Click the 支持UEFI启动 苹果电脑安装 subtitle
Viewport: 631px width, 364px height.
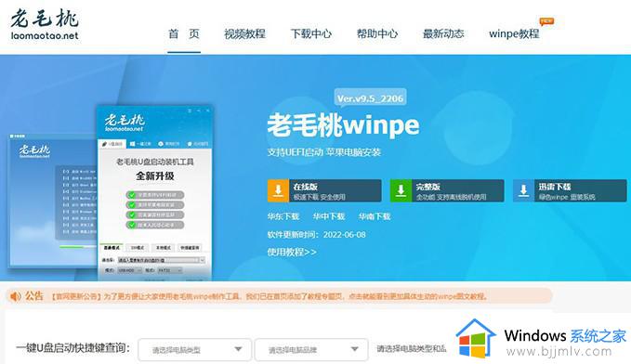(324, 152)
